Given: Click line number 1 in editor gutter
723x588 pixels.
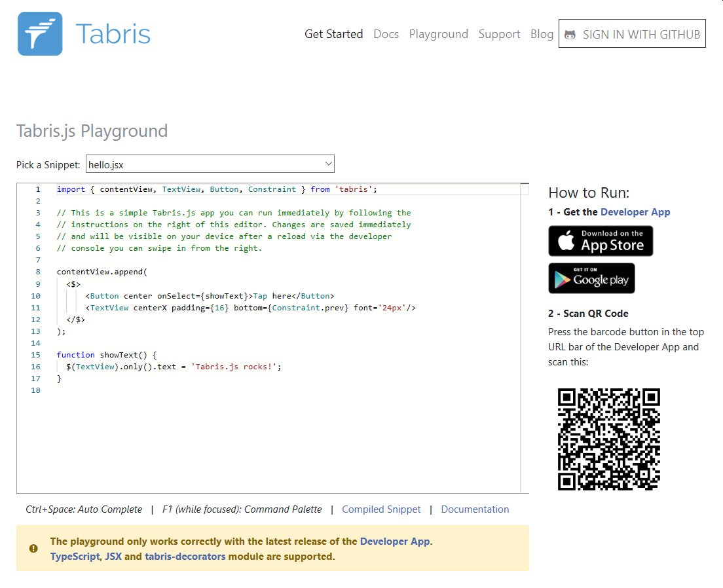Looking at the screenshot, I should point(38,189).
